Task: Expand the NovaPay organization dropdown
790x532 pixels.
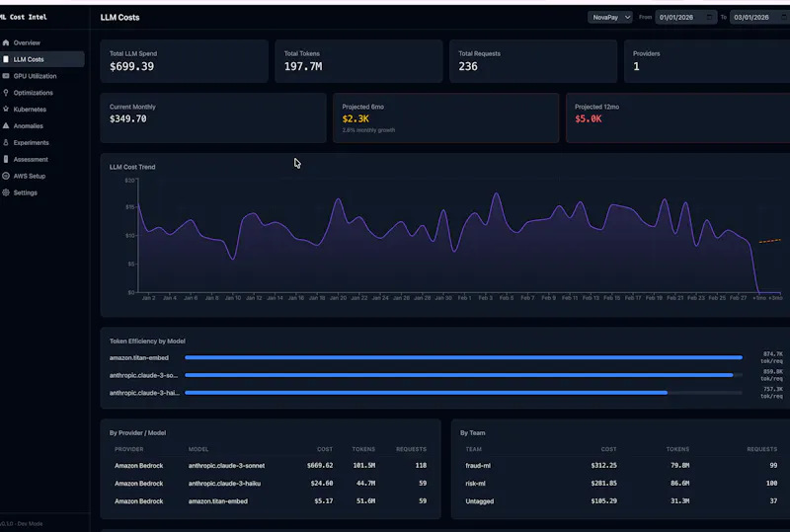Action: click(x=609, y=17)
